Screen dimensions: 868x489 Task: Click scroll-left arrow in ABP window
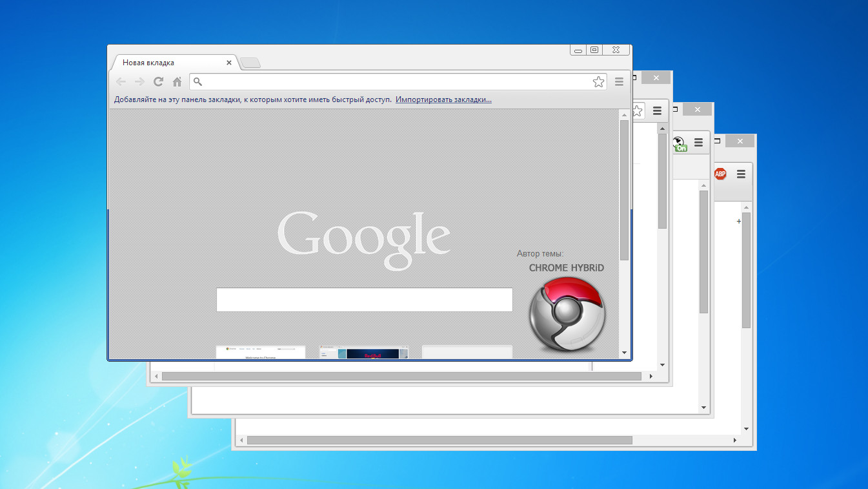click(241, 440)
